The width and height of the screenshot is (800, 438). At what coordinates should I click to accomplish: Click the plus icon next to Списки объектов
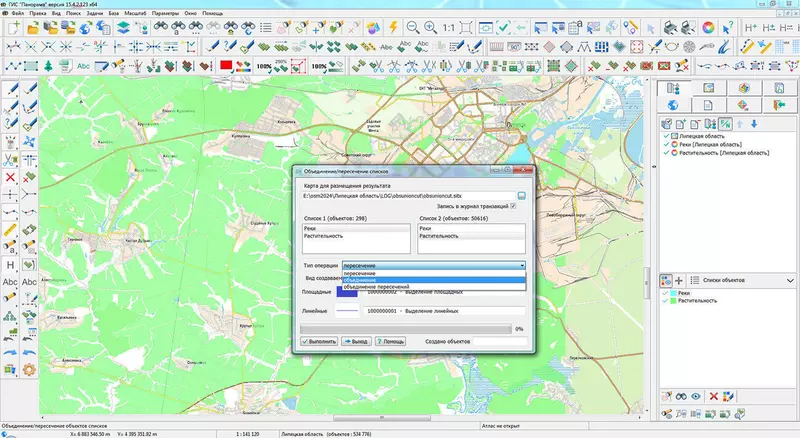(679, 282)
